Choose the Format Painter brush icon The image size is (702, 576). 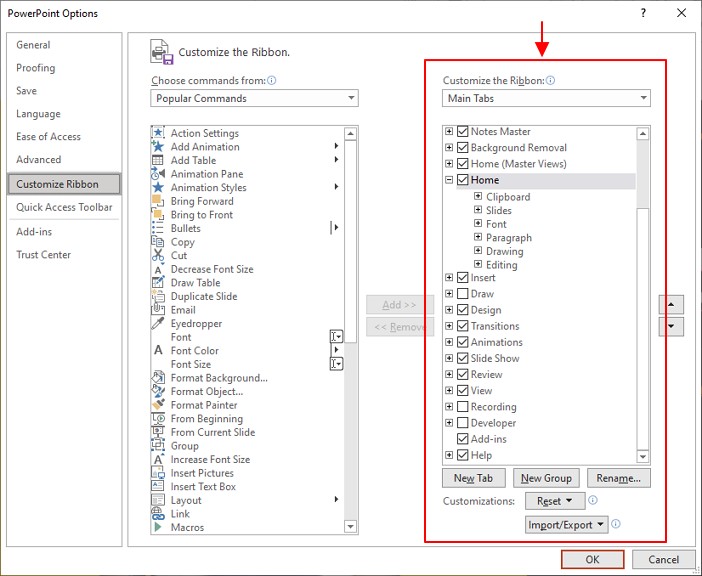(x=158, y=405)
